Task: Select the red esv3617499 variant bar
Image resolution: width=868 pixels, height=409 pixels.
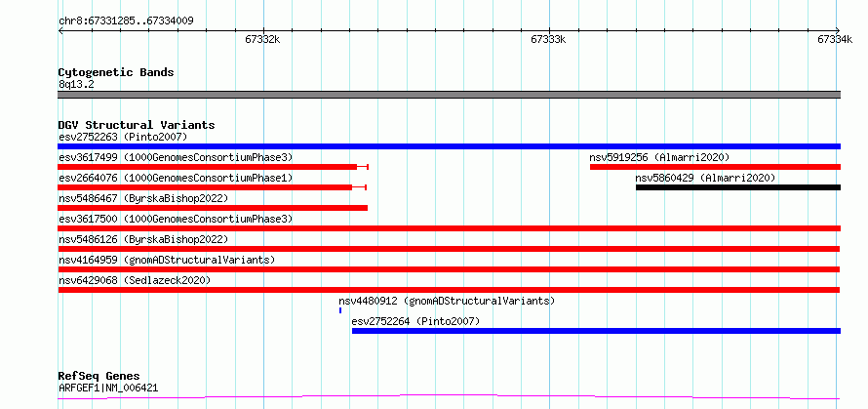Action: pyautogui.click(x=214, y=167)
